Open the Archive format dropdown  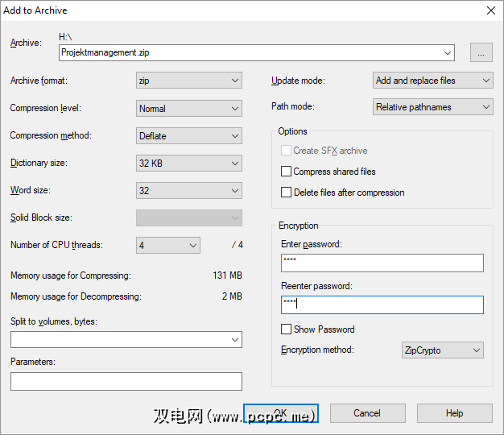pyautogui.click(x=189, y=81)
